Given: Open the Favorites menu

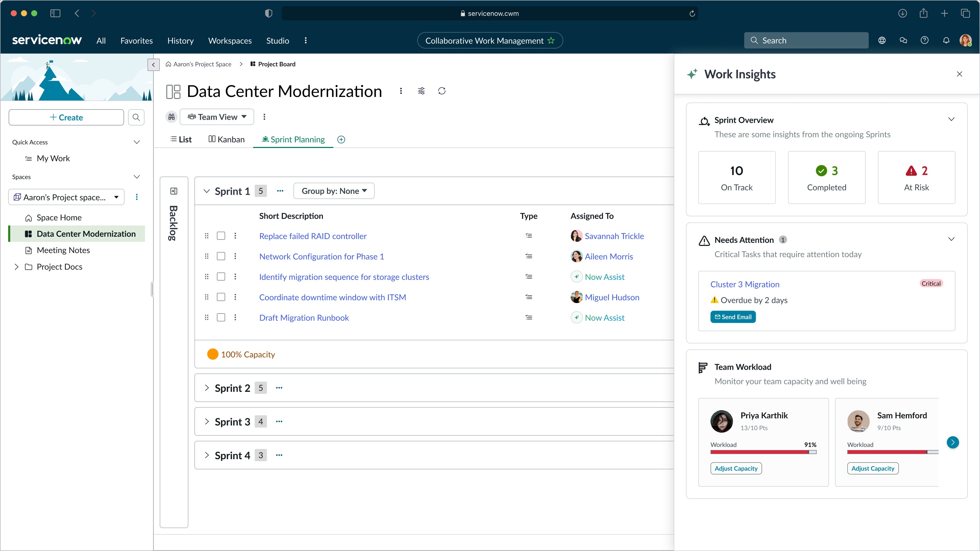Looking at the screenshot, I should point(136,40).
